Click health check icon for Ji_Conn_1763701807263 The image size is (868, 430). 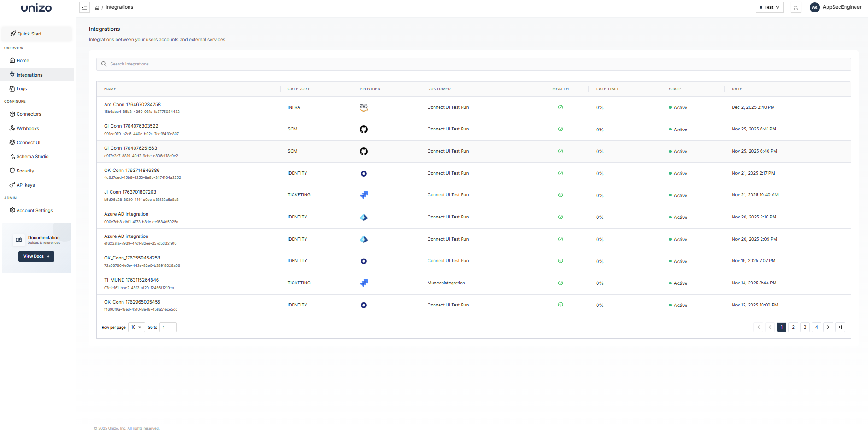560,195
